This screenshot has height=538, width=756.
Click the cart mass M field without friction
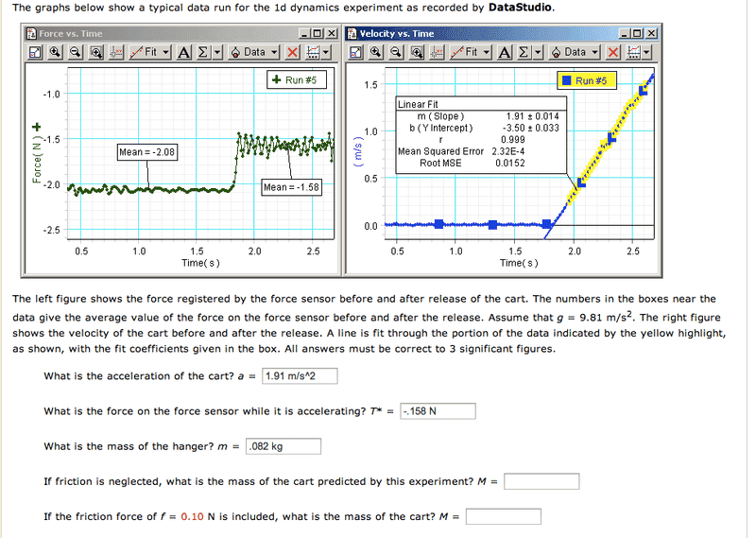point(541,481)
